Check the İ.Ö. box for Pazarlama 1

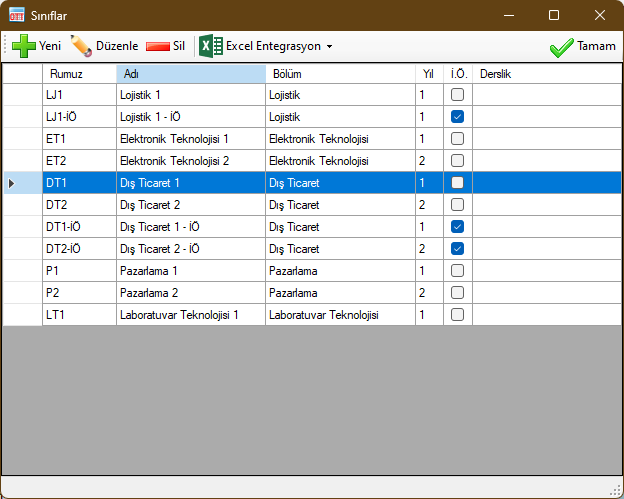tap(457, 271)
